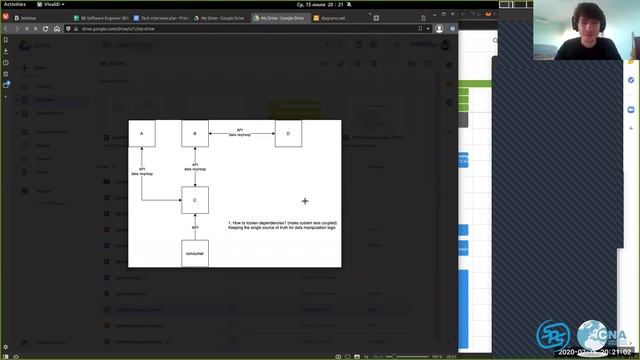This screenshot has width=640, height=360.
Task: Click Activities in the GNOME top bar
Action: point(15,4)
